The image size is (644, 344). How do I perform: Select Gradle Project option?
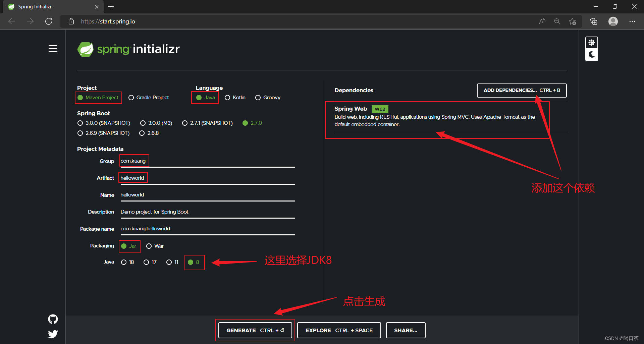[x=149, y=98]
